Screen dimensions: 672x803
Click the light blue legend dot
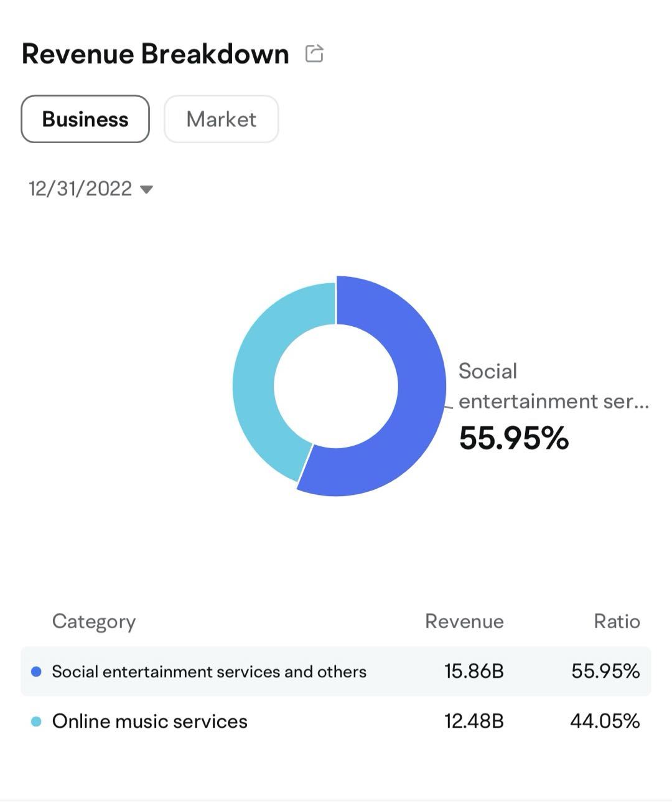tap(36, 721)
